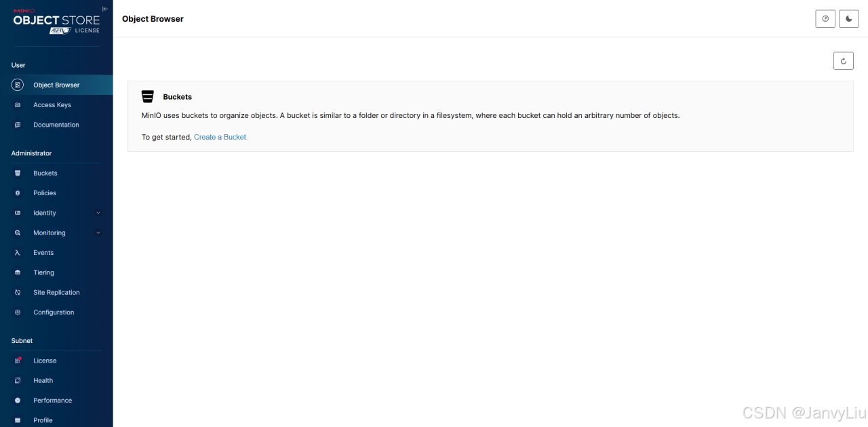This screenshot has width=868, height=427.
Task: Click the Buckets icon in sidebar
Action: point(18,174)
